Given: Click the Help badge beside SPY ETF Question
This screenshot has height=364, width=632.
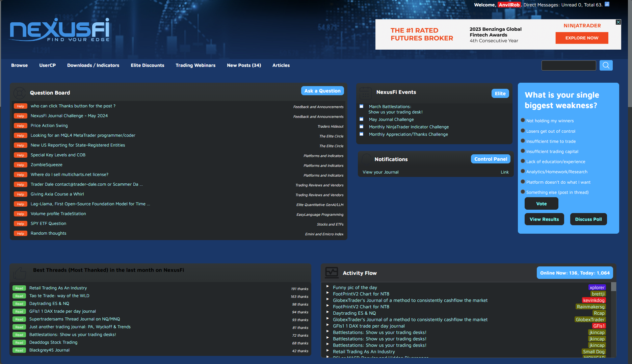Looking at the screenshot, I should point(21,224).
